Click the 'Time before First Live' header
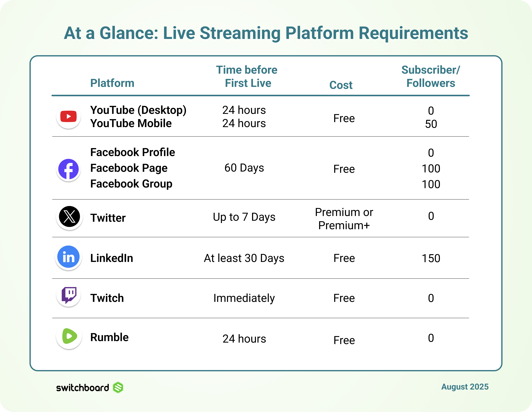This screenshot has width=532, height=412. (247, 76)
